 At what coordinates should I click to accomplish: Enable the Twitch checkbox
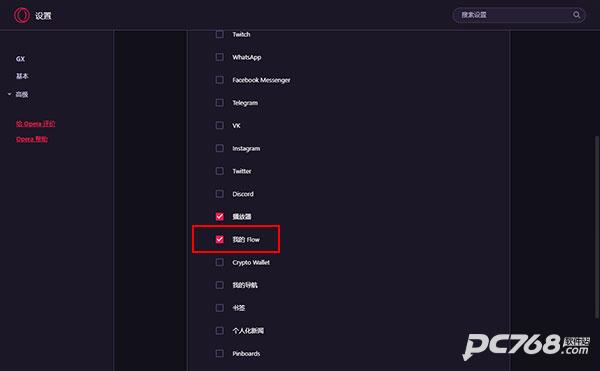click(220, 34)
